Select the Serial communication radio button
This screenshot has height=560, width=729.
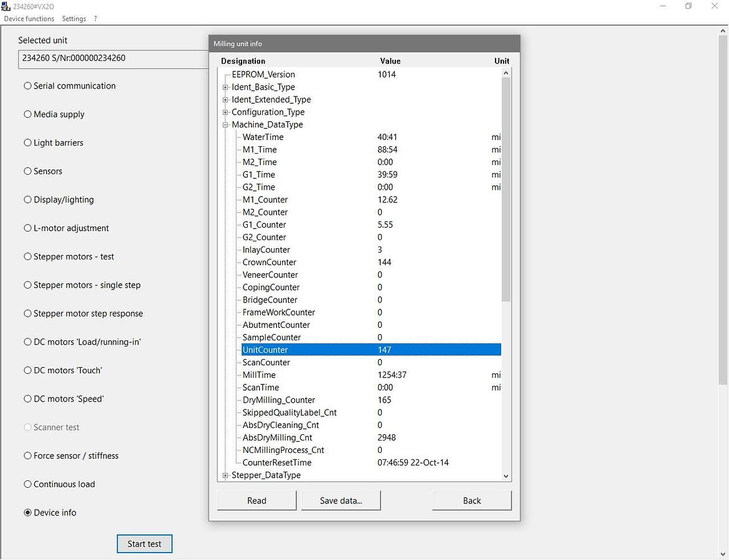28,86
